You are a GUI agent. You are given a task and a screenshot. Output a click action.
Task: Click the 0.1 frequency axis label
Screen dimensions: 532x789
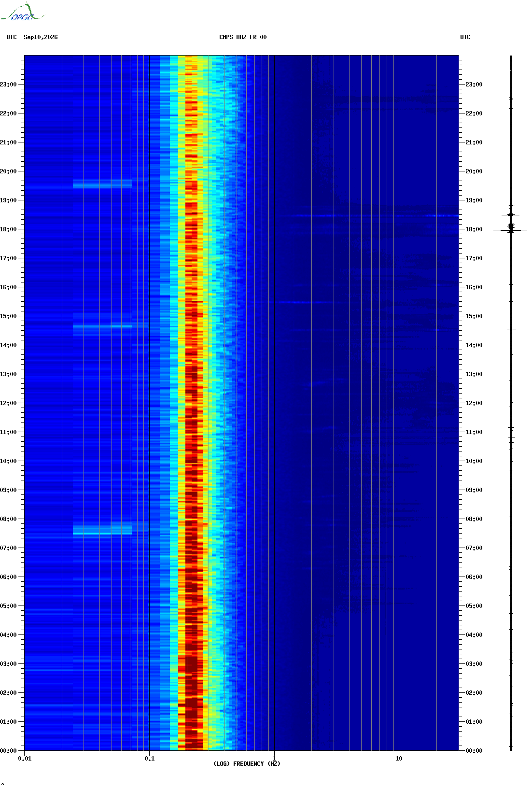(150, 759)
